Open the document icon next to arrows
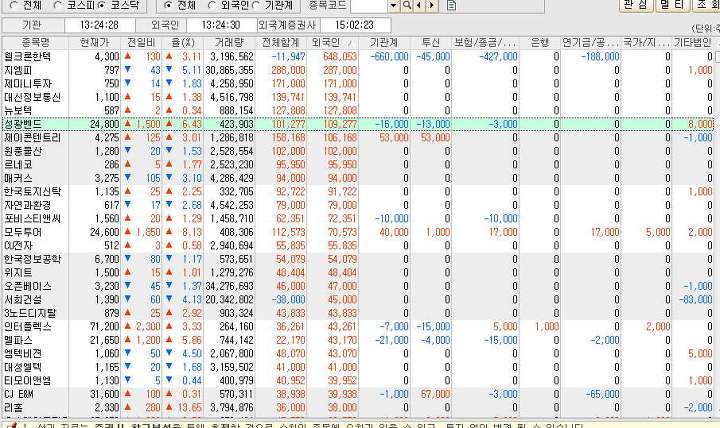The image size is (720, 428). pyautogui.click(x=451, y=6)
